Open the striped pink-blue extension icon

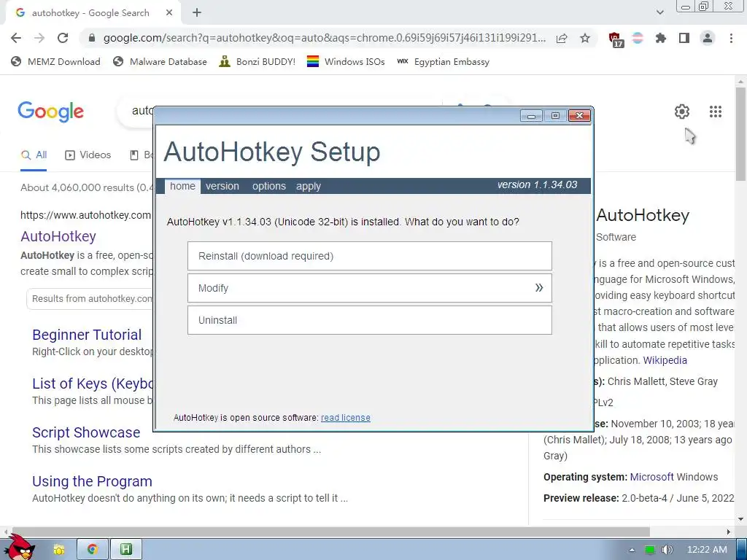coord(638,38)
